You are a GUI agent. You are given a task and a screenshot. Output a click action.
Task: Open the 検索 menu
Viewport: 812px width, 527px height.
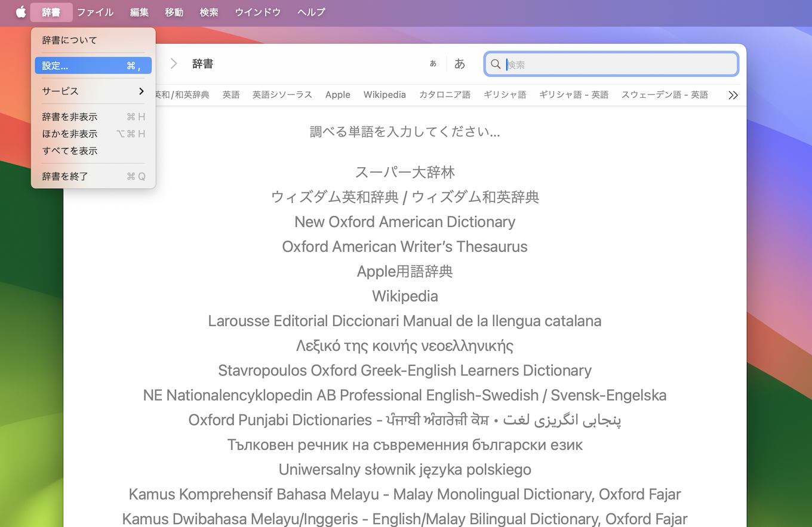tap(209, 12)
